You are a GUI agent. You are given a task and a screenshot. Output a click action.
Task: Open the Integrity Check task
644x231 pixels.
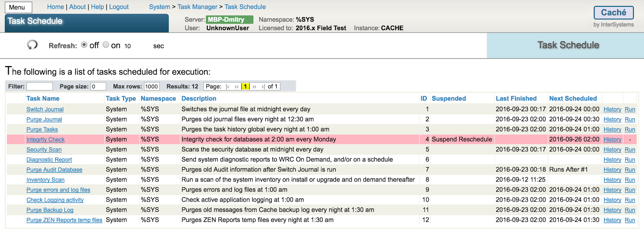45,139
